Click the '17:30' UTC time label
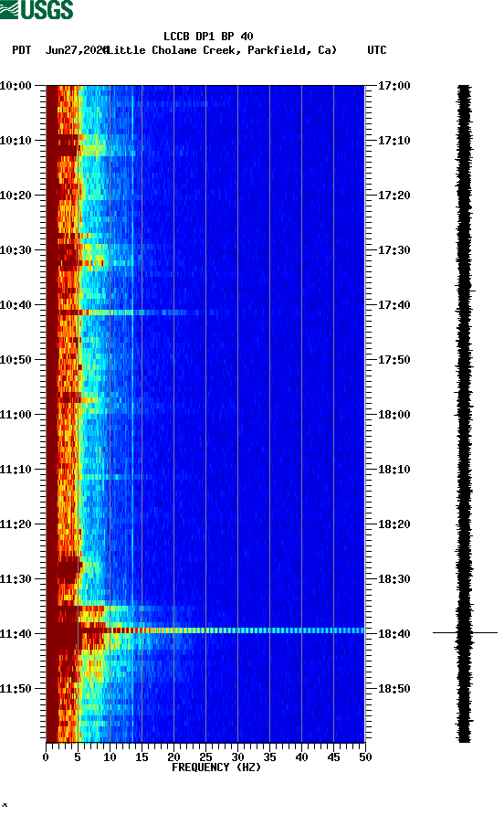 [394, 250]
